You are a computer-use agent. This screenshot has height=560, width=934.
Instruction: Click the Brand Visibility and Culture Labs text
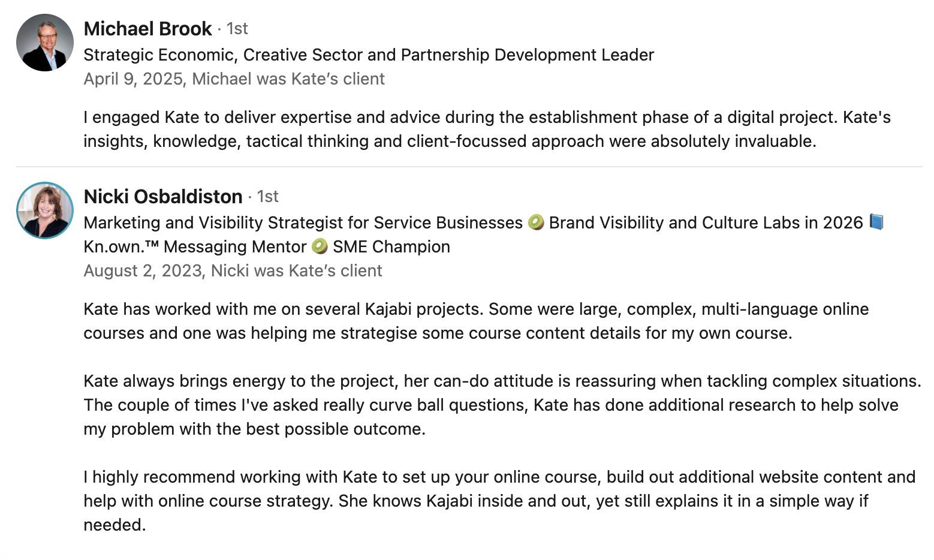[706, 222]
